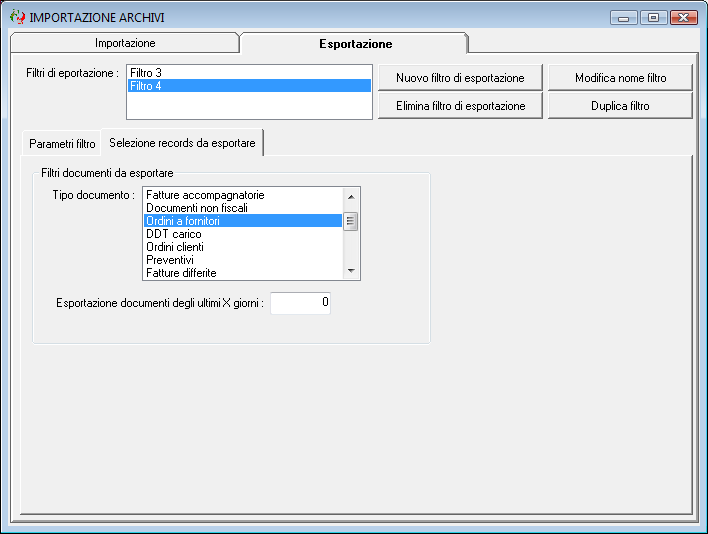708x534 pixels.
Task: Select Ordini clienti document type
Action: [x=243, y=247]
